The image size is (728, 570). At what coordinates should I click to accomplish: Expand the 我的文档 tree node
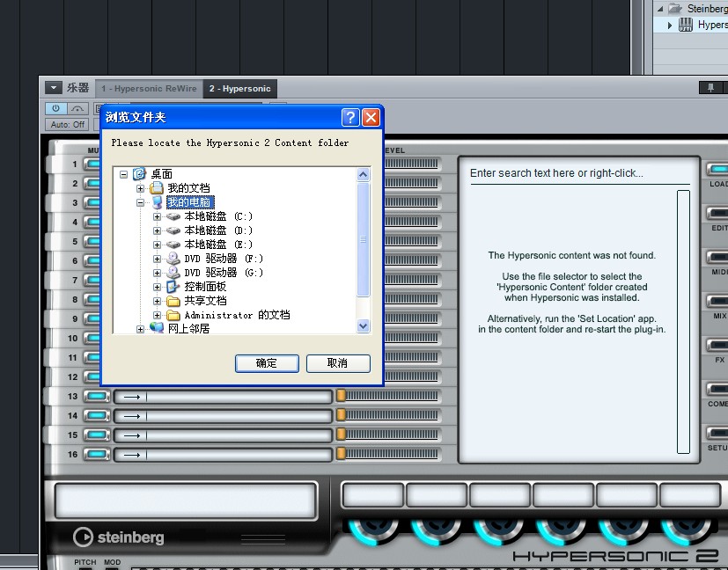coord(140,188)
